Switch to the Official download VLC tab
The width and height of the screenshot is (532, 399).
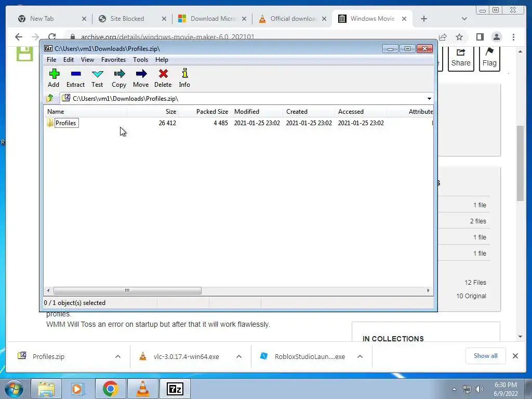coord(293,19)
